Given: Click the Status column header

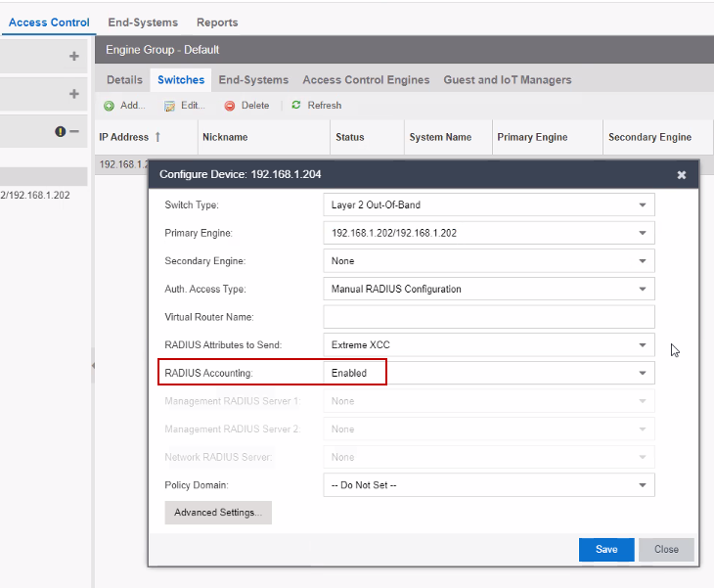Looking at the screenshot, I should (368, 137).
